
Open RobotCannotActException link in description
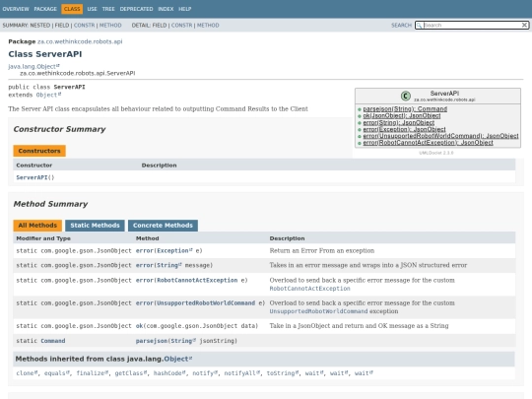(309, 289)
